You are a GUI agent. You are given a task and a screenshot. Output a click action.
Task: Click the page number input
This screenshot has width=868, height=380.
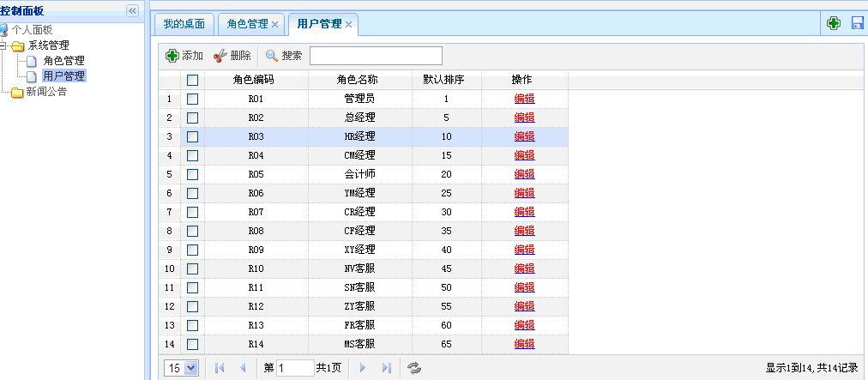(x=295, y=368)
